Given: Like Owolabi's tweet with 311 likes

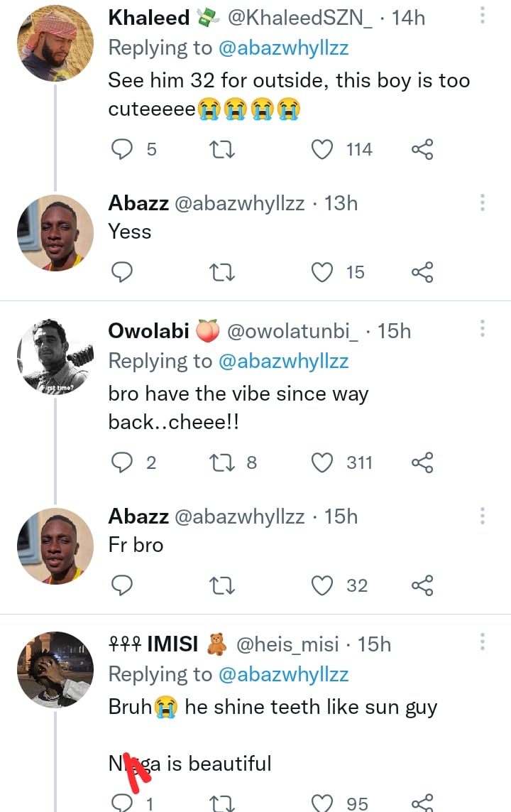Looking at the screenshot, I should click(x=323, y=462).
